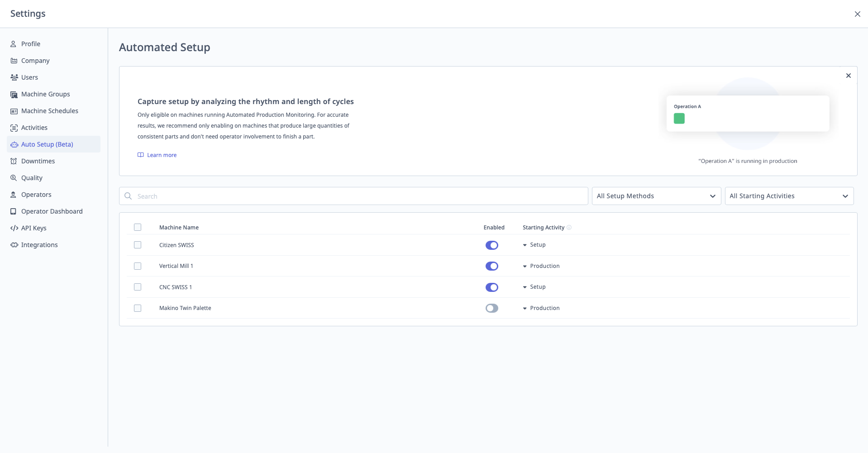Screen dimensions: 868x453
Task: Open Downtimes using its clock icon
Action: [13, 161]
